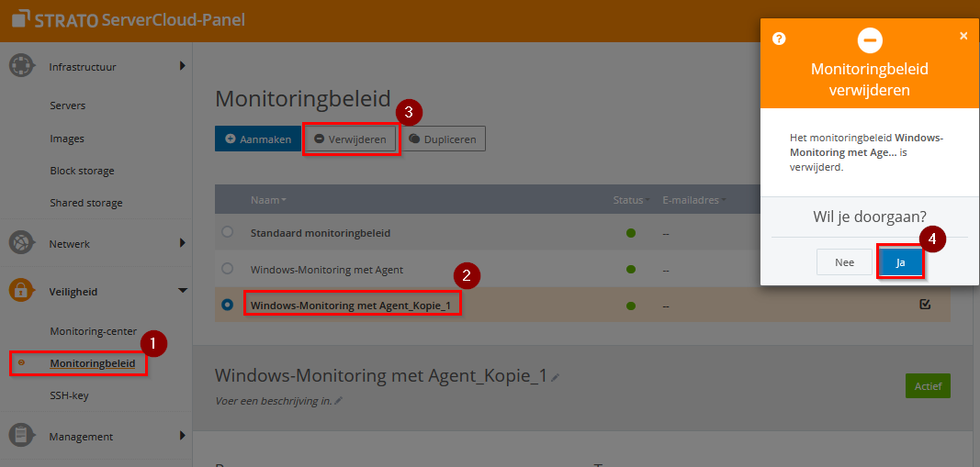The image size is (980, 467).
Task: Expand the Infrastructuur menu arrow
Action: tap(183, 65)
